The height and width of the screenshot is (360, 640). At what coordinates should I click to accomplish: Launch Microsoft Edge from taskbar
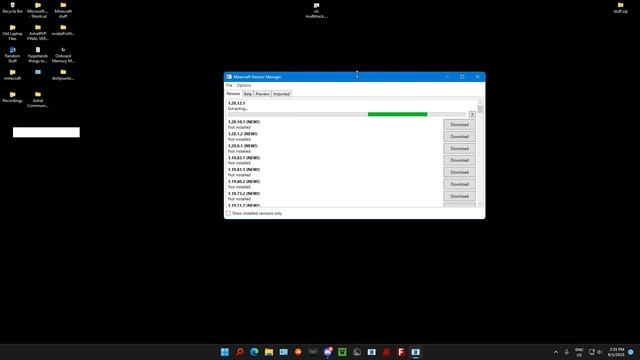pyautogui.click(x=254, y=352)
